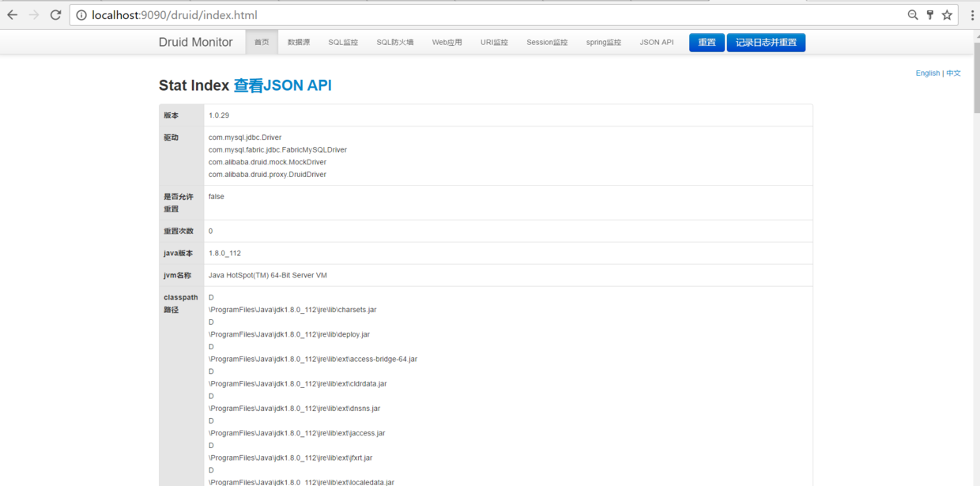This screenshot has height=486, width=980.
Task: Click the deploy.jar classpath line
Action: tap(289, 334)
